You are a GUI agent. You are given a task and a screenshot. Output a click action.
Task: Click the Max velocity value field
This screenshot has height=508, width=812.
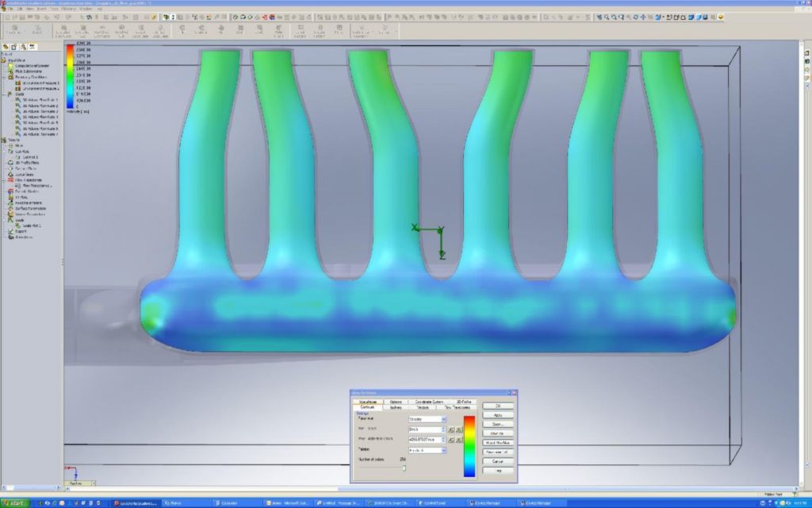pos(423,439)
